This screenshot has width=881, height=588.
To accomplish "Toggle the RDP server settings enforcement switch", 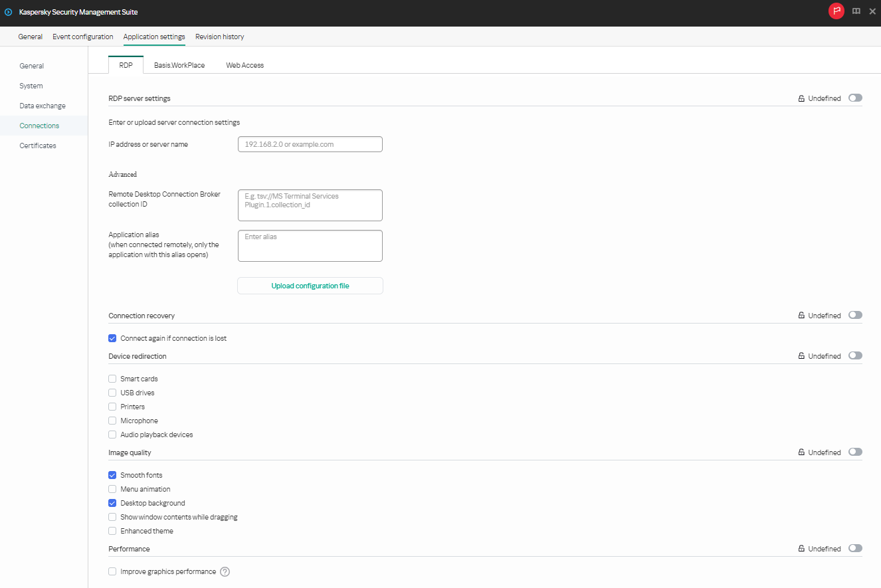I will click(855, 98).
